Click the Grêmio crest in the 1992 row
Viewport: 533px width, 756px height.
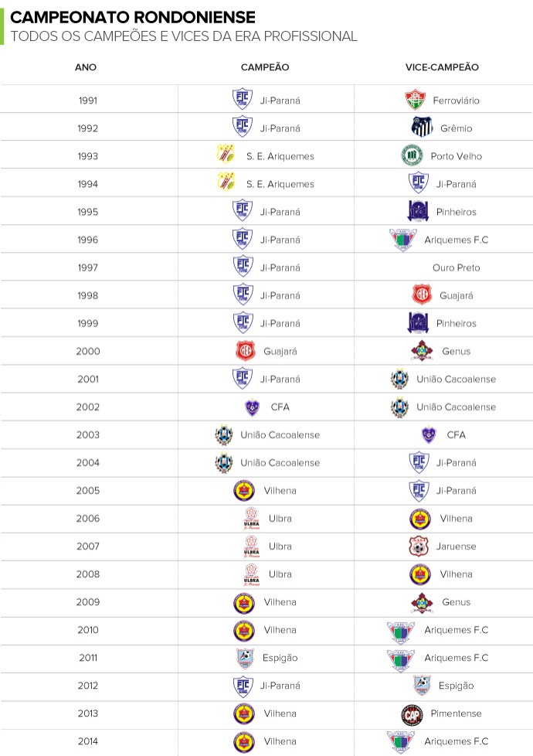[x=422, y=128]
